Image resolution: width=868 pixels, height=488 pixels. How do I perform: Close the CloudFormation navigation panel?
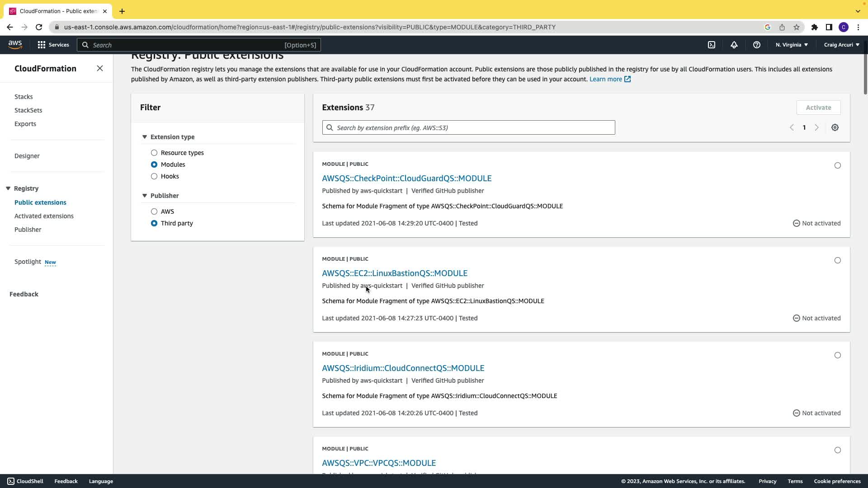100,69
